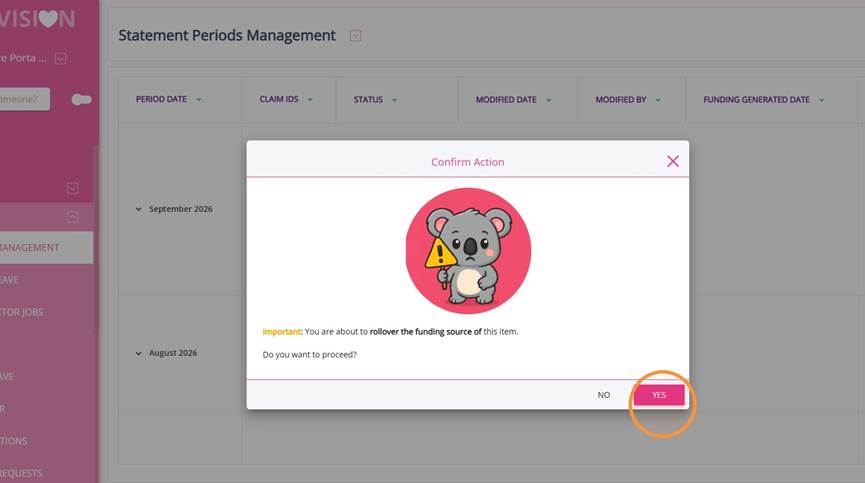Select the MANAGEMENT sidebar item

point(46,248)
